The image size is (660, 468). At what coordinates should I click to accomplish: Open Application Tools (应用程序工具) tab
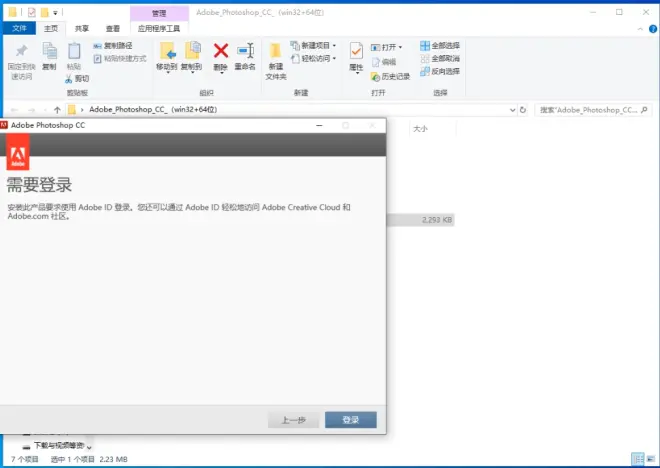point(159,28)
